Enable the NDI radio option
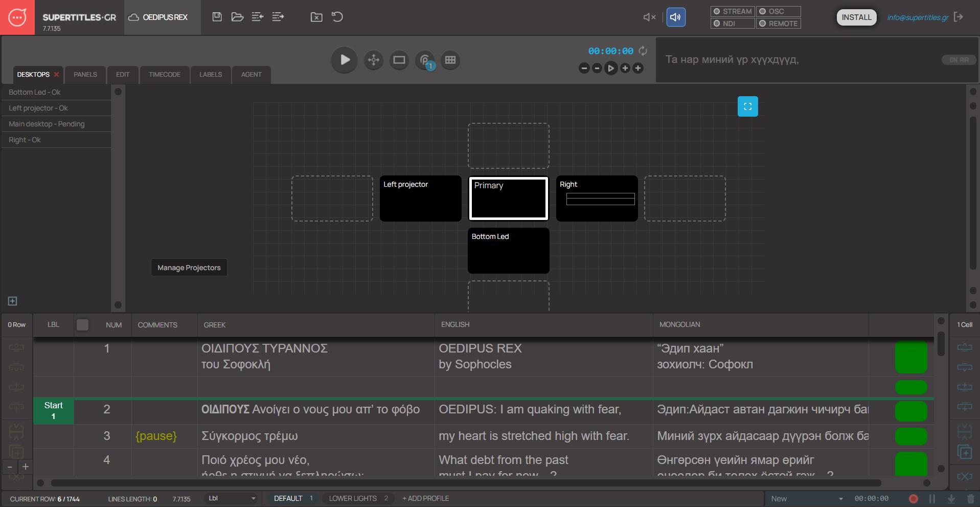The height and width of the screenshot is (507, 980). (733, 24)
